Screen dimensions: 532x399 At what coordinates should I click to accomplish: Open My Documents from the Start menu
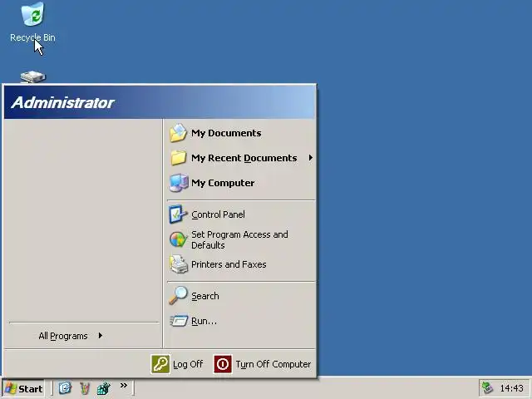(241, 133)
